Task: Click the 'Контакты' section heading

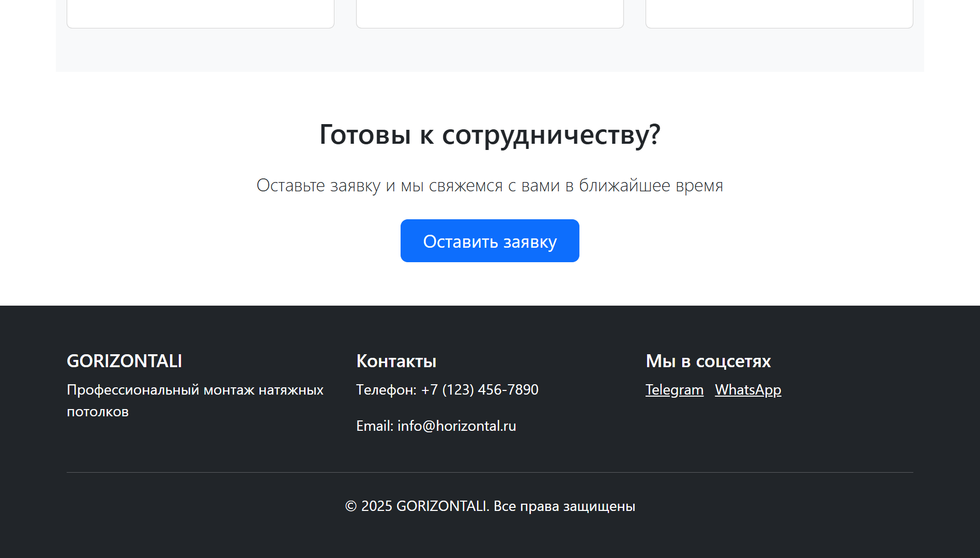Action: point(396,361)
